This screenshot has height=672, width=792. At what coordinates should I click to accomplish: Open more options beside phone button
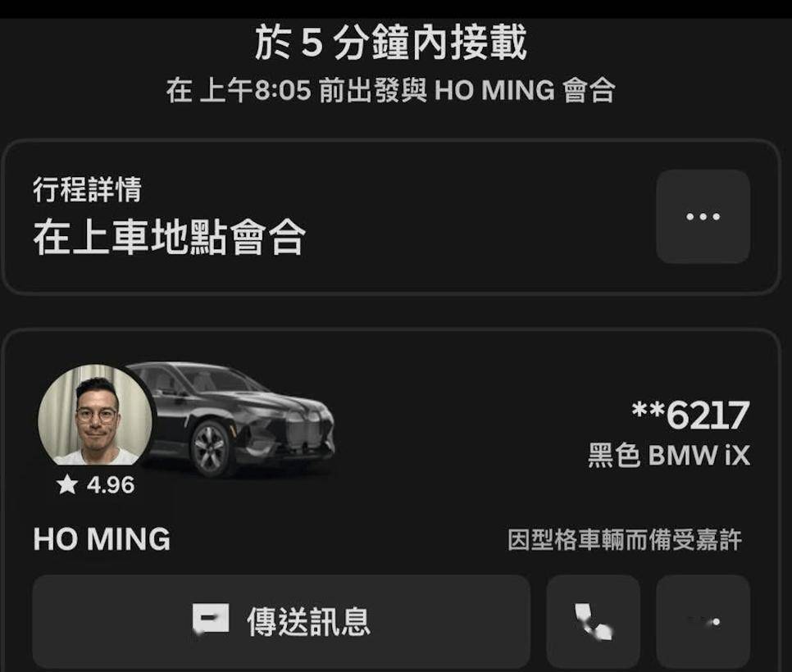(x=703, y=621)
